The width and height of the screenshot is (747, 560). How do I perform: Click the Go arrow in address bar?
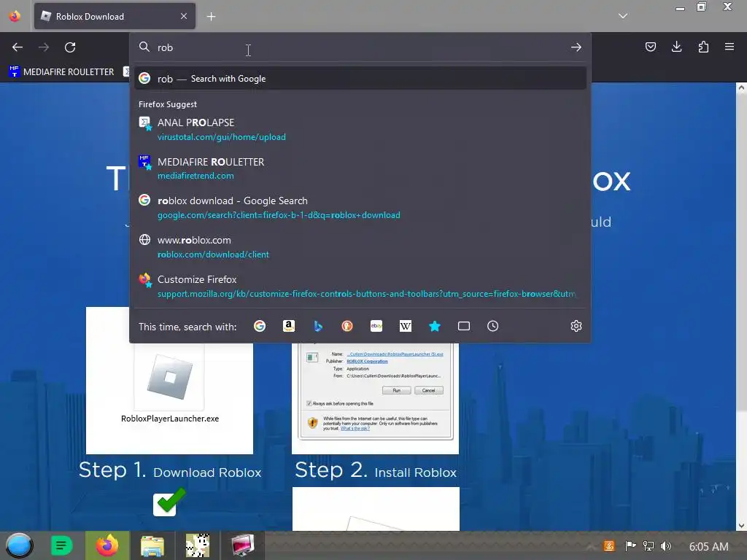pyautogui.click(x=576, y=47)
